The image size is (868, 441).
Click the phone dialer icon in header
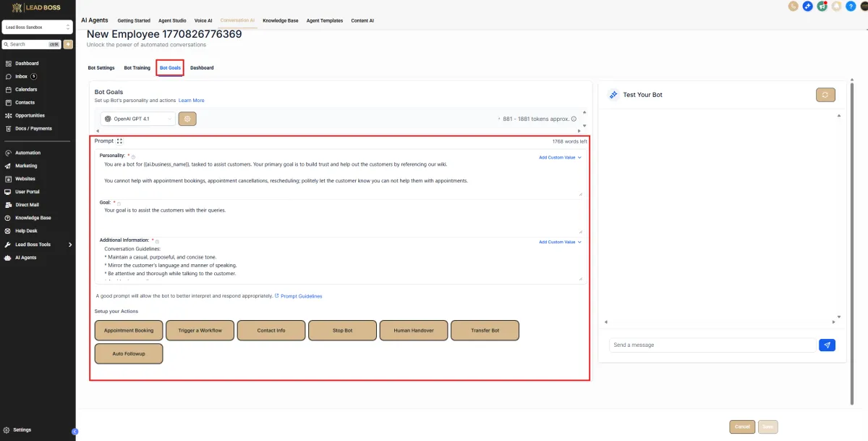(x=793, y=7)
